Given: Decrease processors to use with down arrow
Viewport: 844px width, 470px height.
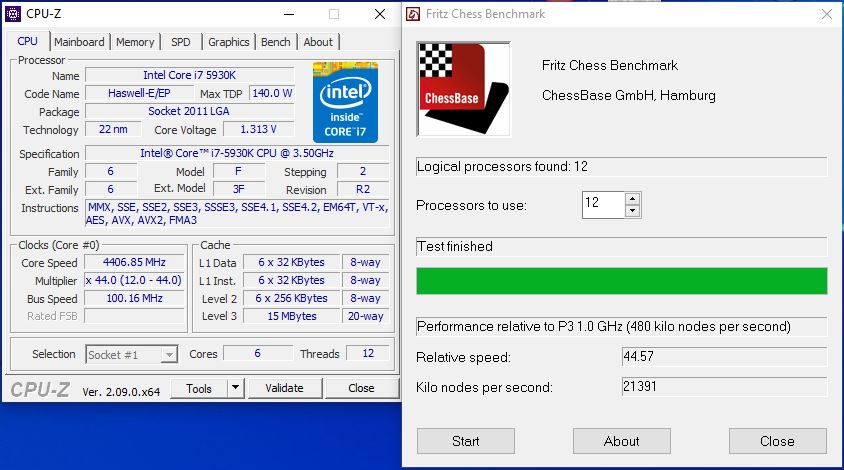Looking at the screenshot, I should [x=633, y=211].
